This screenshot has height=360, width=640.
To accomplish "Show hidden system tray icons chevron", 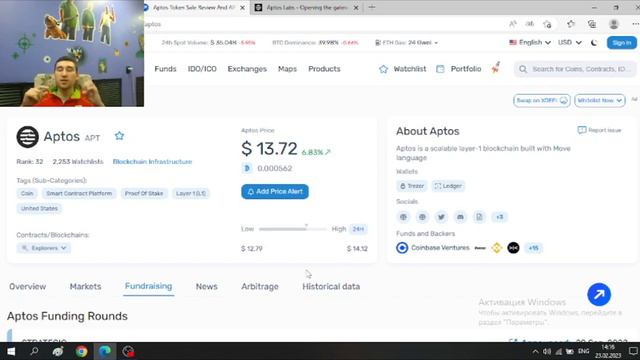I will (x=535, y=351).
